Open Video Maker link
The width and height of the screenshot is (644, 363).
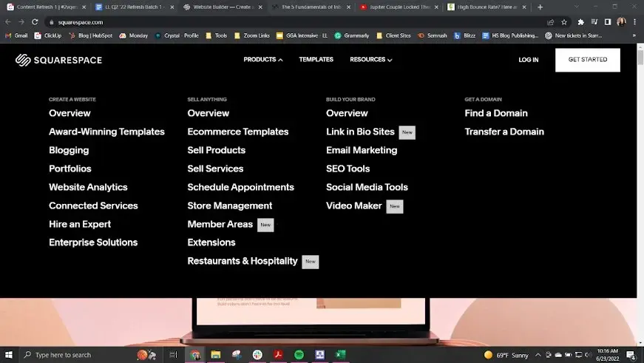354,206
